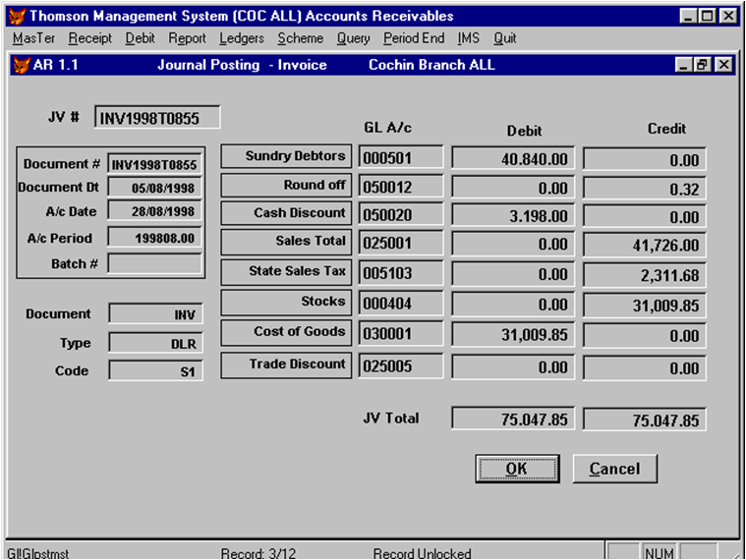The width and height of the screenshot is (746, 560).
Task: Click the Document Dt field 05/08/1998
Action: click(155, 188)
